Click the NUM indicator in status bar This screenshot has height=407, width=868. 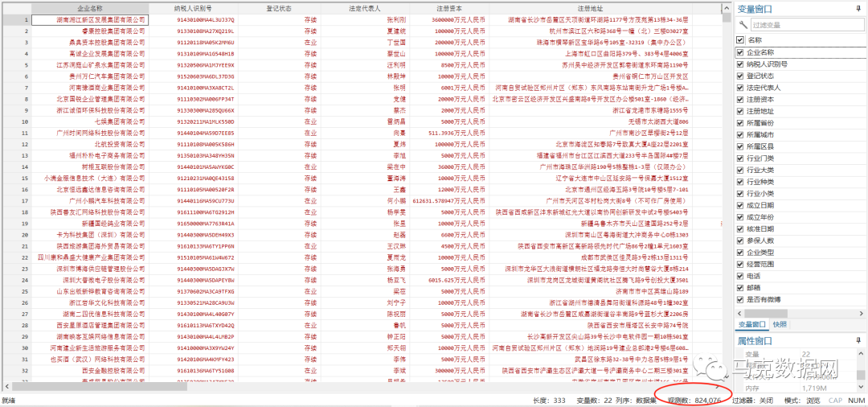pyautogui.click(x=856, y=401)
